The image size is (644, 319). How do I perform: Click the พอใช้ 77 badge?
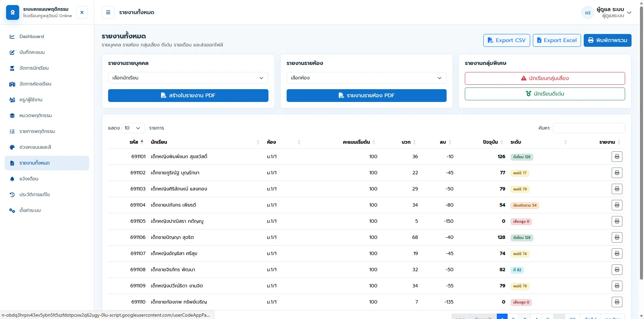[x=520, y=173]
